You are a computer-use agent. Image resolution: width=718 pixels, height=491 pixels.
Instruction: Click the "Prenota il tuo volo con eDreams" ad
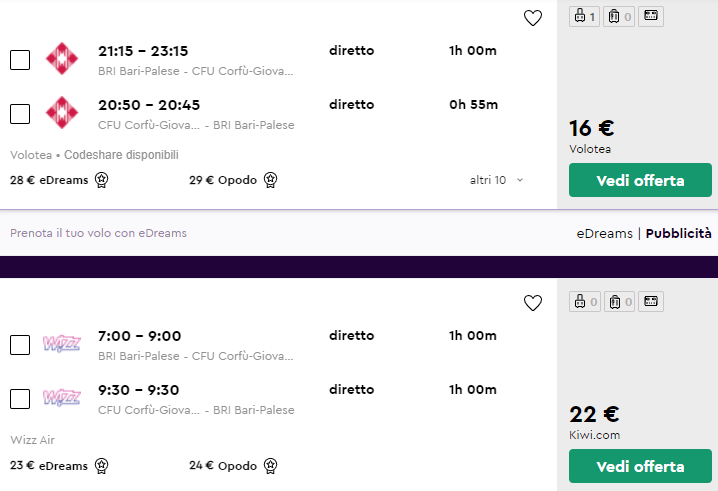98,233
